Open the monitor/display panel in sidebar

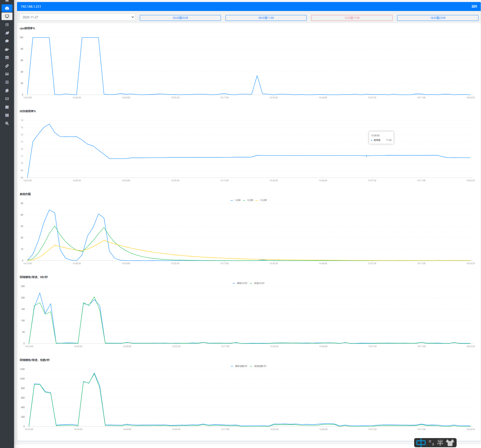click(7, 16)
